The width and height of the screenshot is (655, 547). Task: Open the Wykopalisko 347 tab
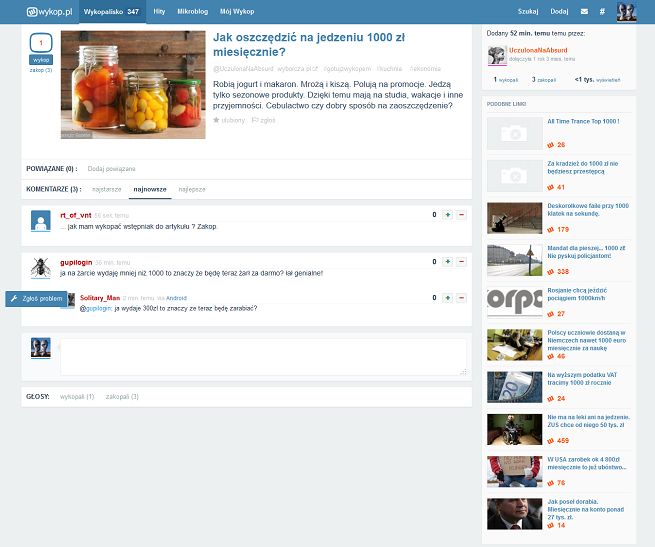click(112, 12)
